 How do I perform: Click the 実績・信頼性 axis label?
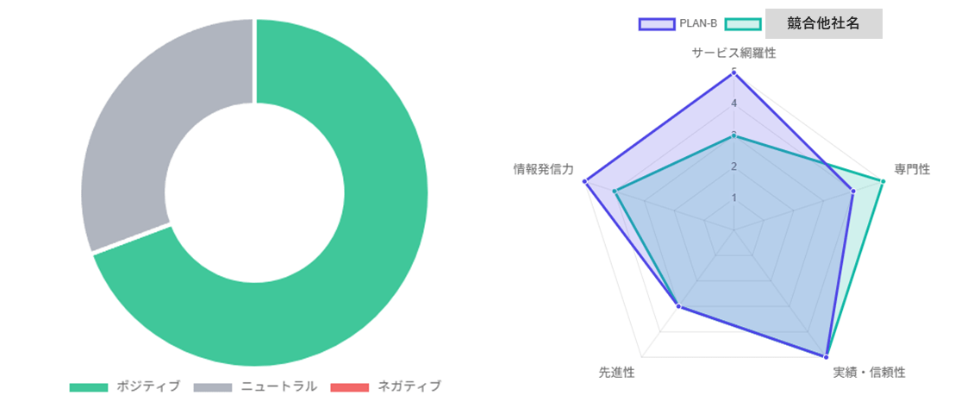869,373
